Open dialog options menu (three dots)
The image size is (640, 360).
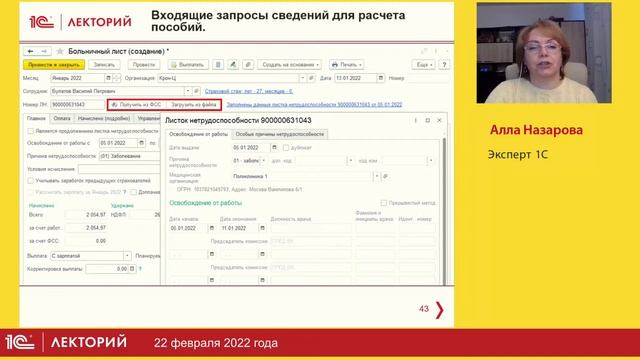pyautogui.click(x=416, y=120)
